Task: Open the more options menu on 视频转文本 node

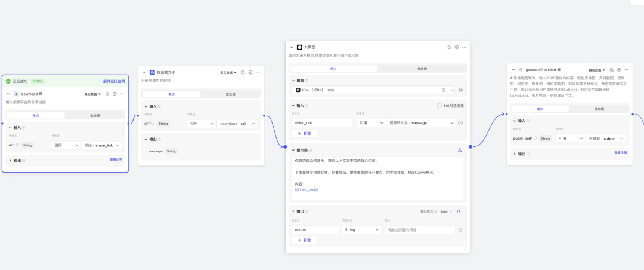Action: point(258,72)
